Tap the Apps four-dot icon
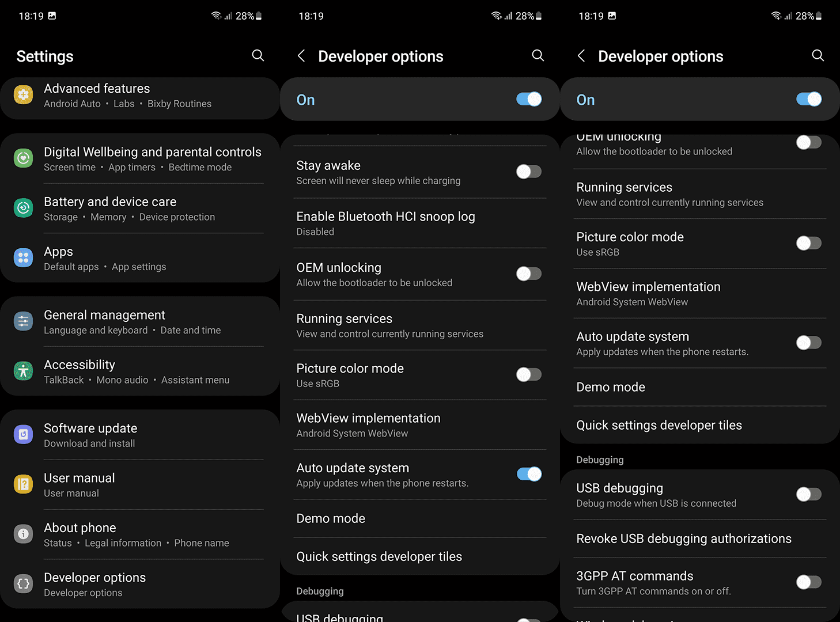The width and height of the screenshot is (840, 622). [23, 258]
